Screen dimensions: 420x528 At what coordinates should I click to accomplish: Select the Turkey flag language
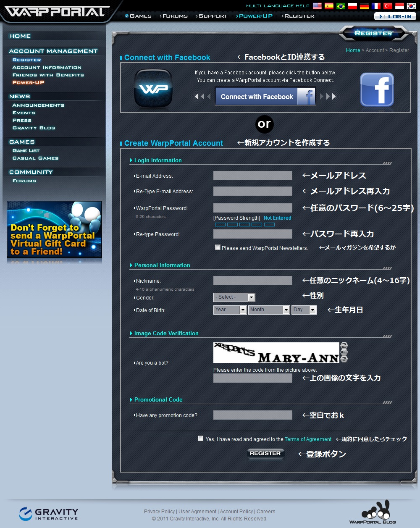click(x=388, y=6)
